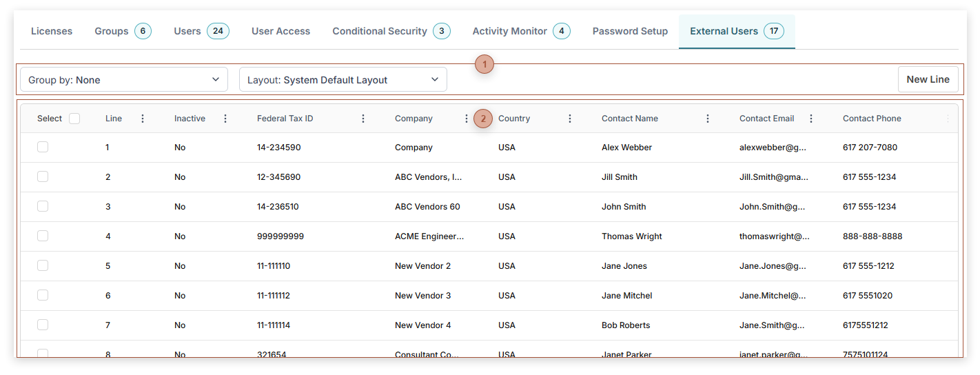Open the Company column three-dot menu
980x375 pixels.
tap(467, 119)
